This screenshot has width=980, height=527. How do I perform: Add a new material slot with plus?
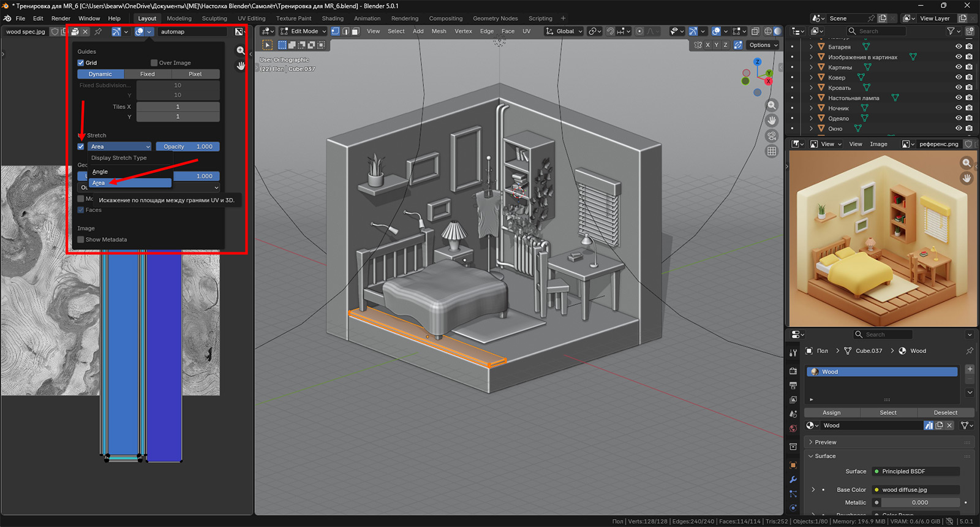pyautogui.click(x=970, y=369)
